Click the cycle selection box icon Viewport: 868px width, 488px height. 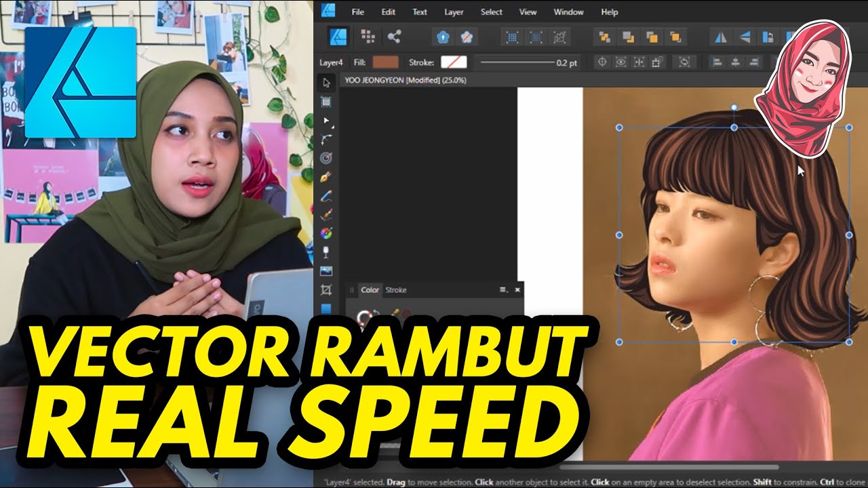684,62
